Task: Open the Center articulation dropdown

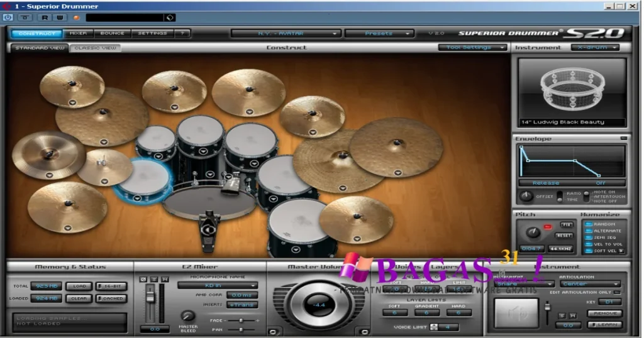Action: [x=590, y=284]
